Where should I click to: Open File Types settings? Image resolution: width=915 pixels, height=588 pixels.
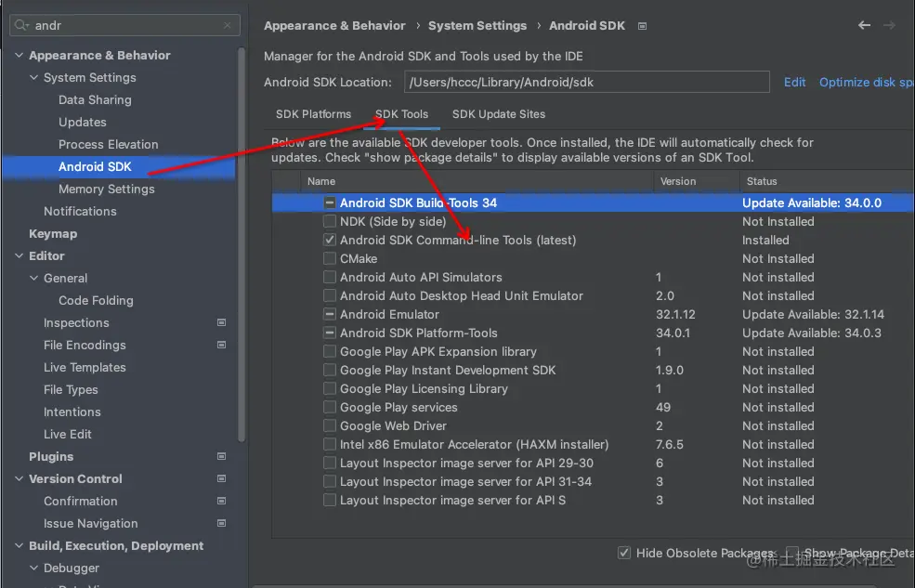71,389
